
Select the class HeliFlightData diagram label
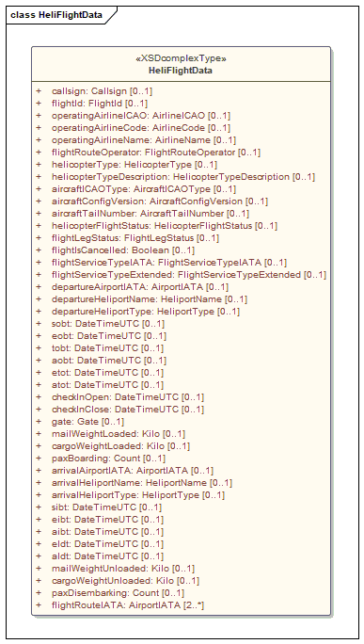[x=56, y=15]
